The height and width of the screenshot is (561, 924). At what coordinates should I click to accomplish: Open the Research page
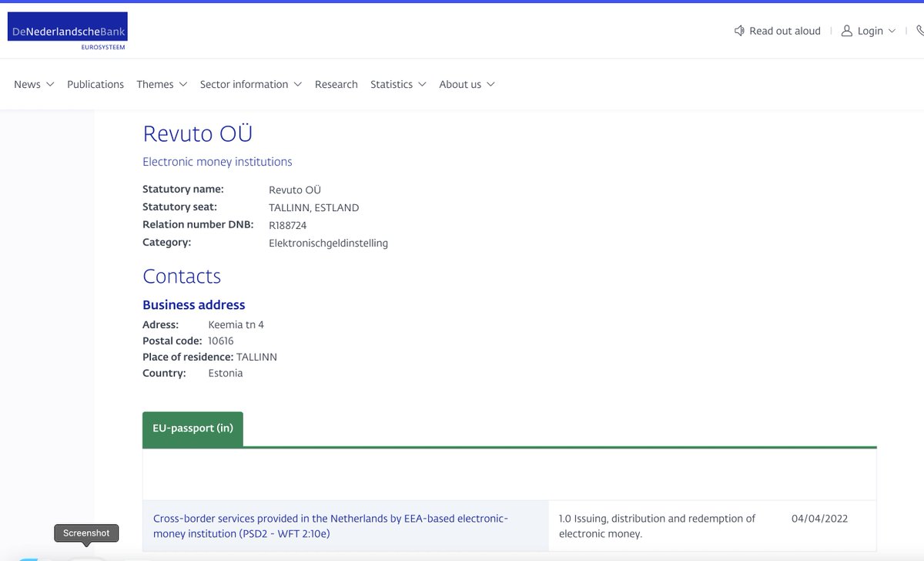(x=336, y=84)
